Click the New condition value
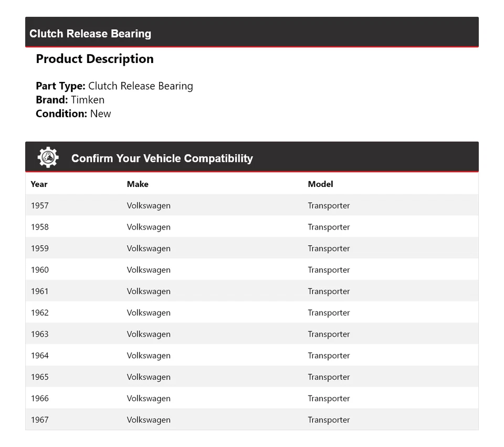 pyautogui.click(x=100, y=113)
